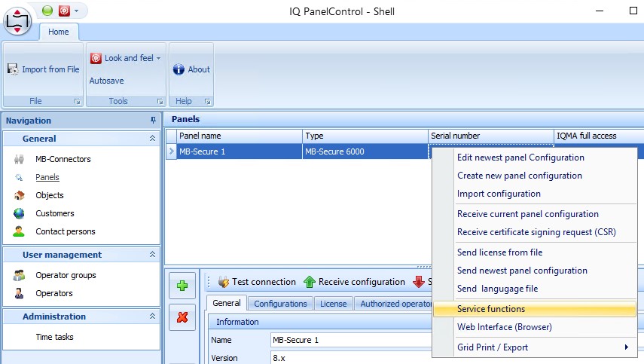Click the MB-Secure 6000 type cell

[x=365, y=151]
